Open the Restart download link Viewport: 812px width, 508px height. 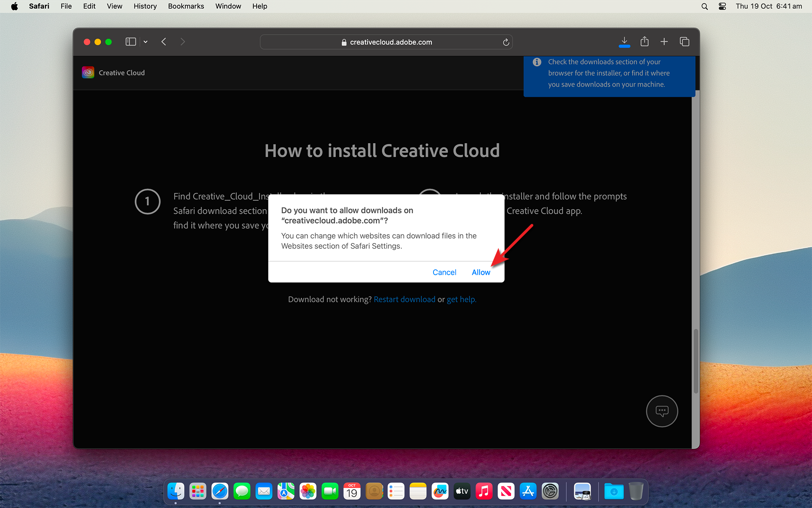click(x=404, y=298)
